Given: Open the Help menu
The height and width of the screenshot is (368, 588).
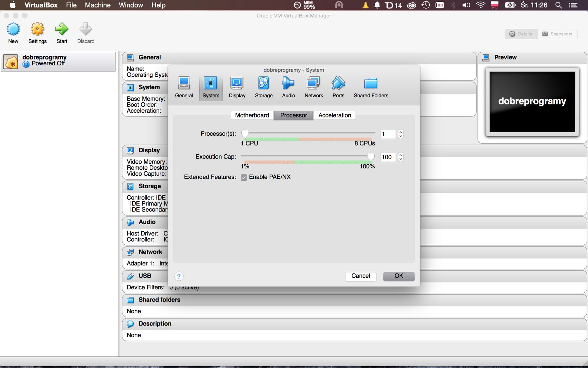Looking at the screenshot, I should [x=158, y=5].
